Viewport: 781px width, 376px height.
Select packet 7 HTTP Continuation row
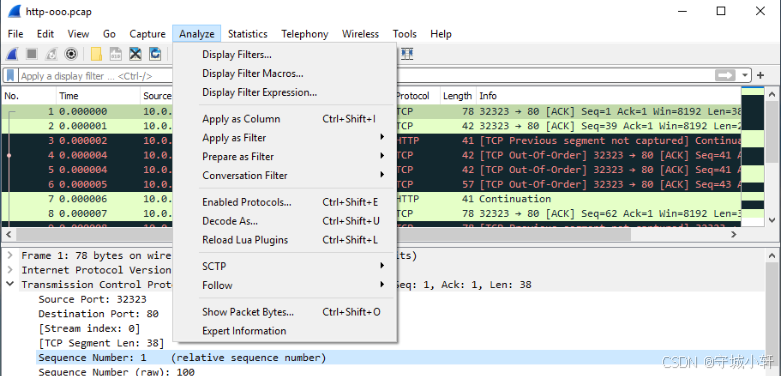click(371, 199)
